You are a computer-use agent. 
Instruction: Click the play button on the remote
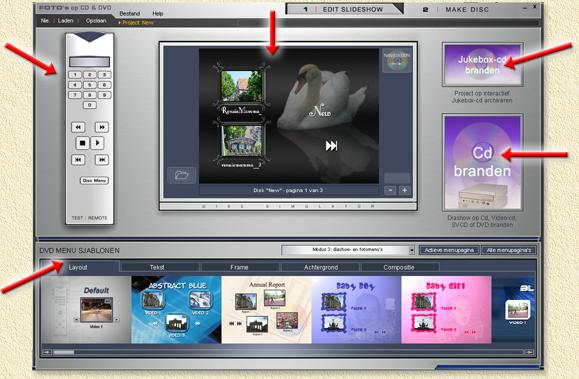(x=97, y=143)
